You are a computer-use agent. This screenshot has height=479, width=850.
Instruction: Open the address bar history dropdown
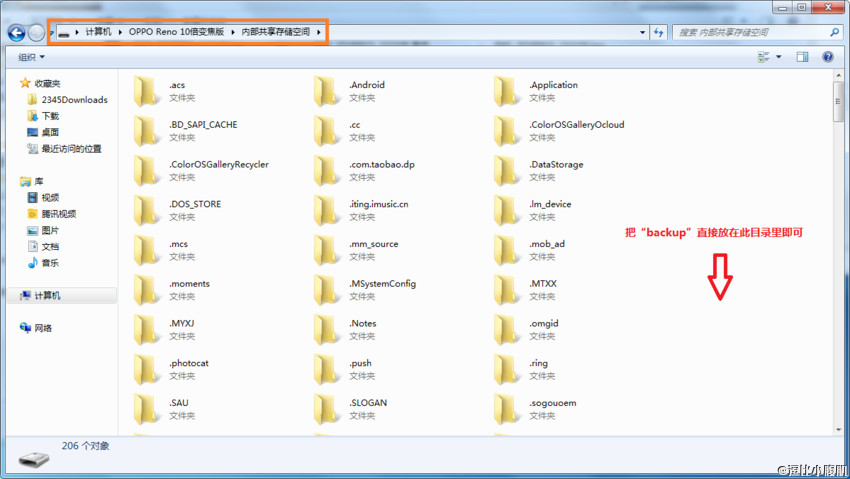642,33
